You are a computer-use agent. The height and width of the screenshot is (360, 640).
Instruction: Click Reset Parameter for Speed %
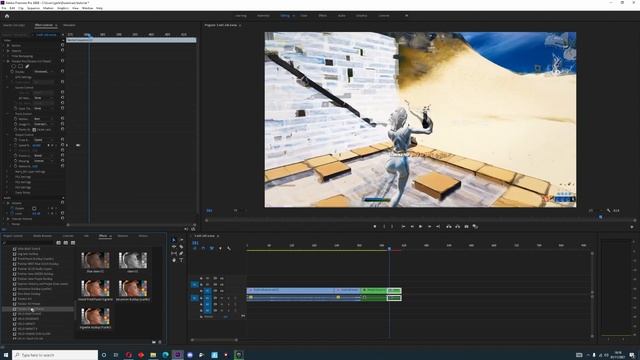click(x=62, y=145)
